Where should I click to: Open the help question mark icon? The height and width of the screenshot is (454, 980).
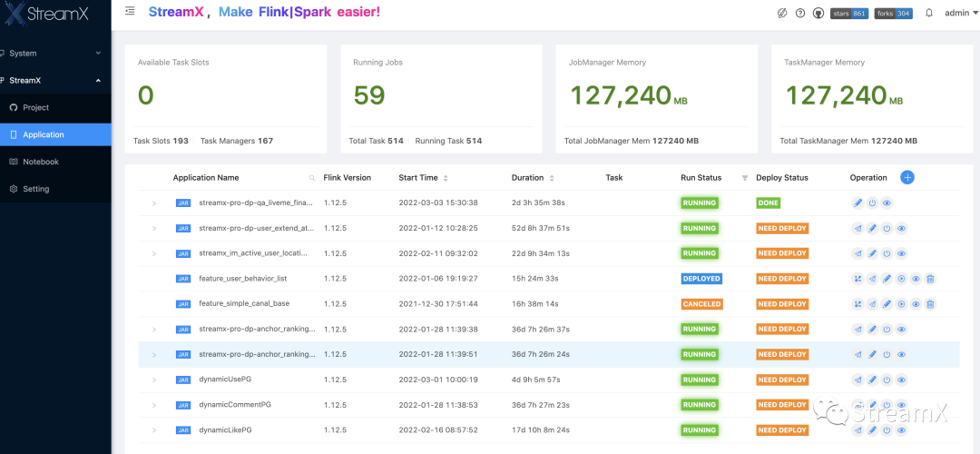point(800,13)
